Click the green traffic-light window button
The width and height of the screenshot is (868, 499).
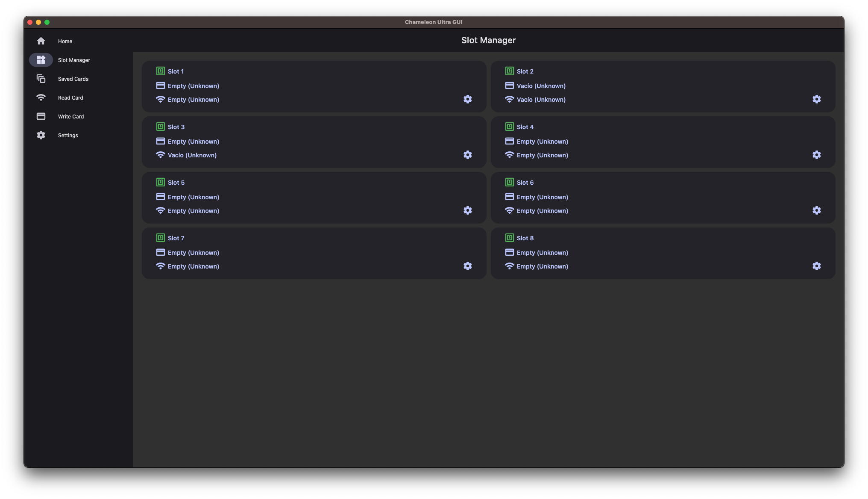point(47,21)
